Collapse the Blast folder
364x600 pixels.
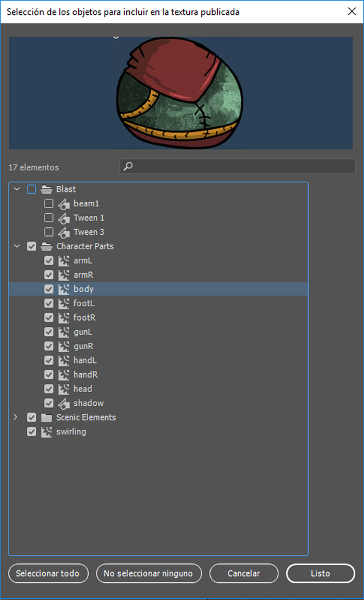(x=17, y=189)
